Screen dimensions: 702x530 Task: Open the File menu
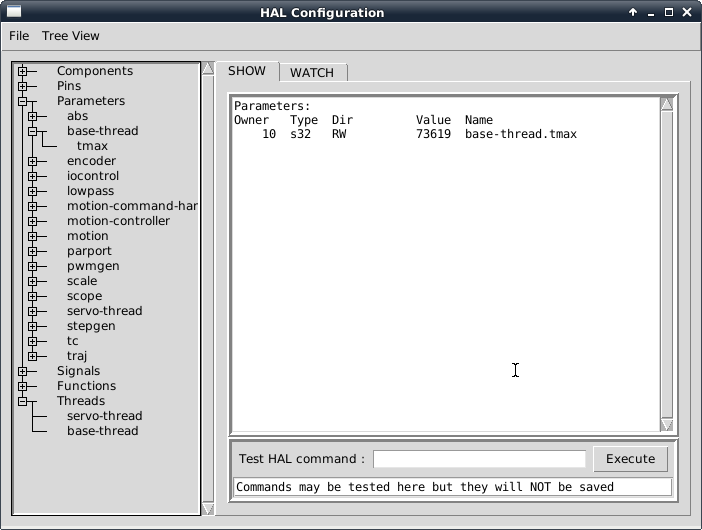19,36
